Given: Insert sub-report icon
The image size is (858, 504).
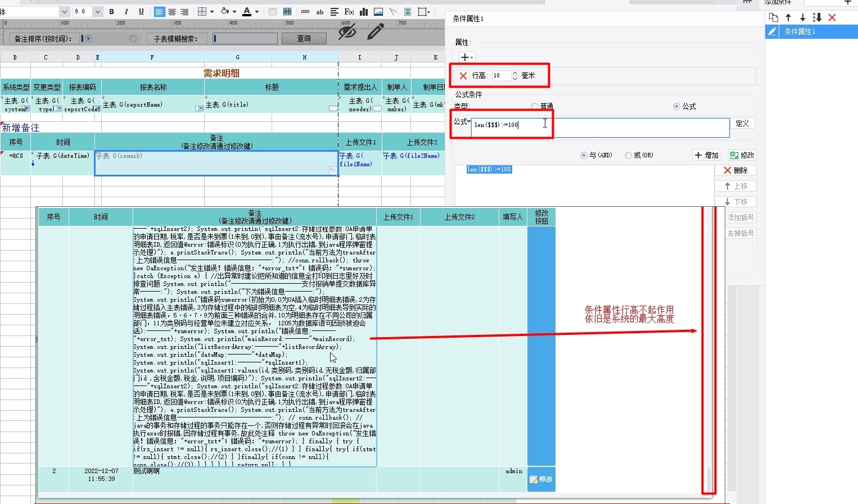Looking at the screenshot, I should [x=408, y=11].
